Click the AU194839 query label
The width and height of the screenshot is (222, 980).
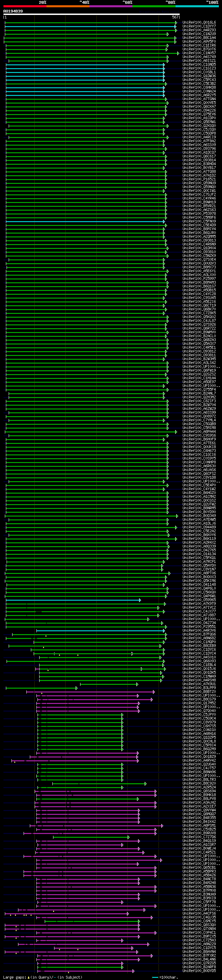13,11
